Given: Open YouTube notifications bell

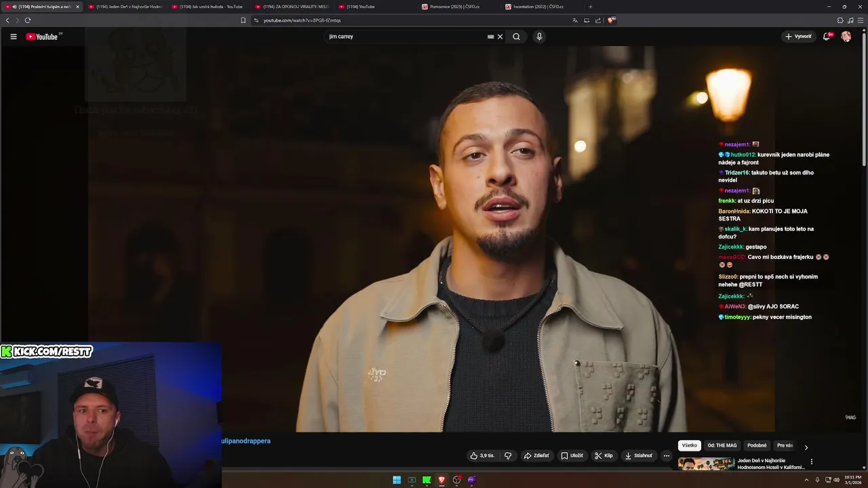Looking at the screenshot, I should (827, 37).
